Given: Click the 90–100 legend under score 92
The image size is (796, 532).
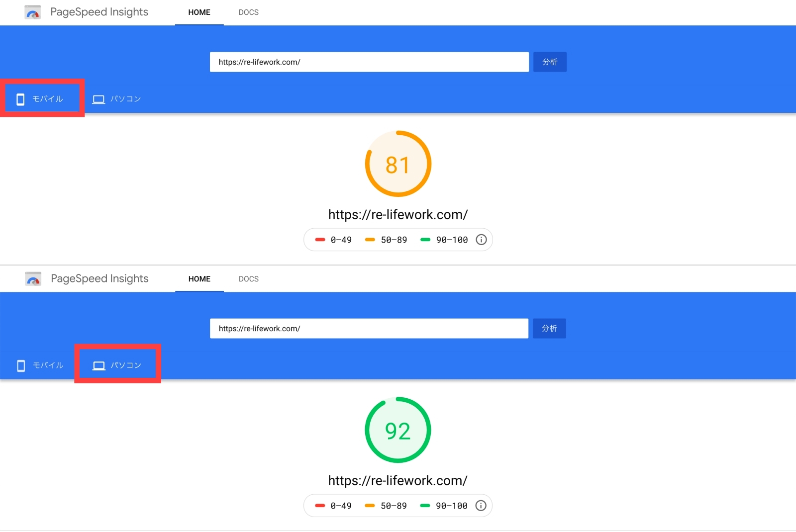Looking at the screenshot, I should coord(444,506).
